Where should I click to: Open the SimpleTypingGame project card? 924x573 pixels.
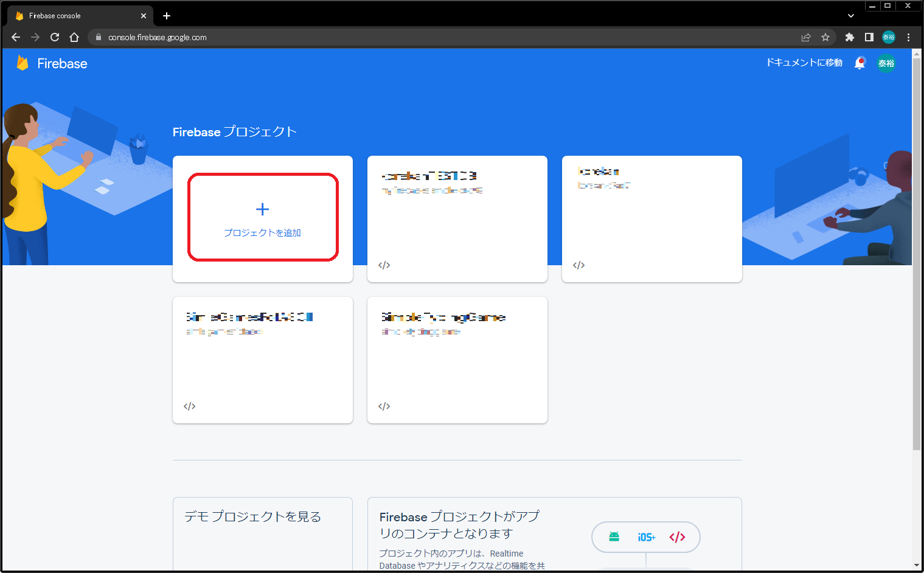pyautogui.click(x=457, y=360)
